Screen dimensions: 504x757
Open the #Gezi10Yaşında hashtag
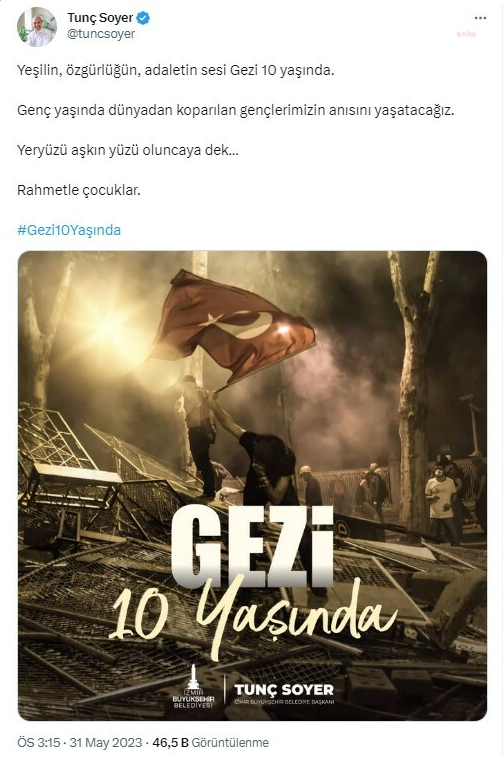coord(69,230)
